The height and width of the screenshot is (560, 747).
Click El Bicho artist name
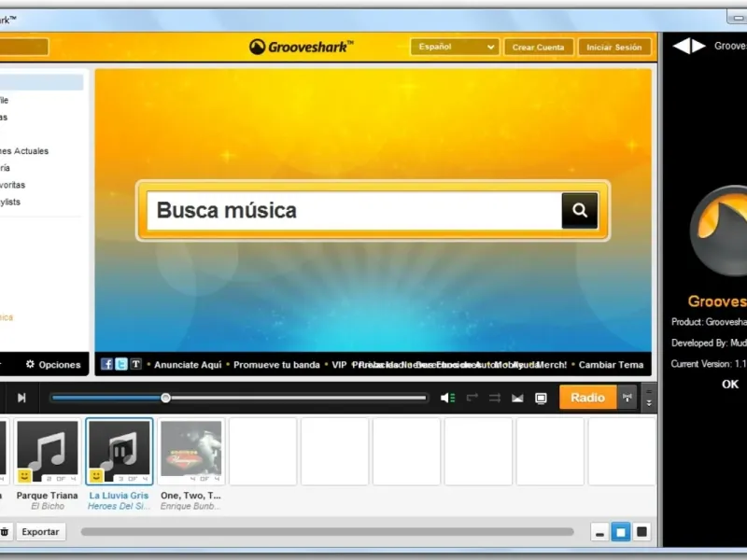(48, 506)
